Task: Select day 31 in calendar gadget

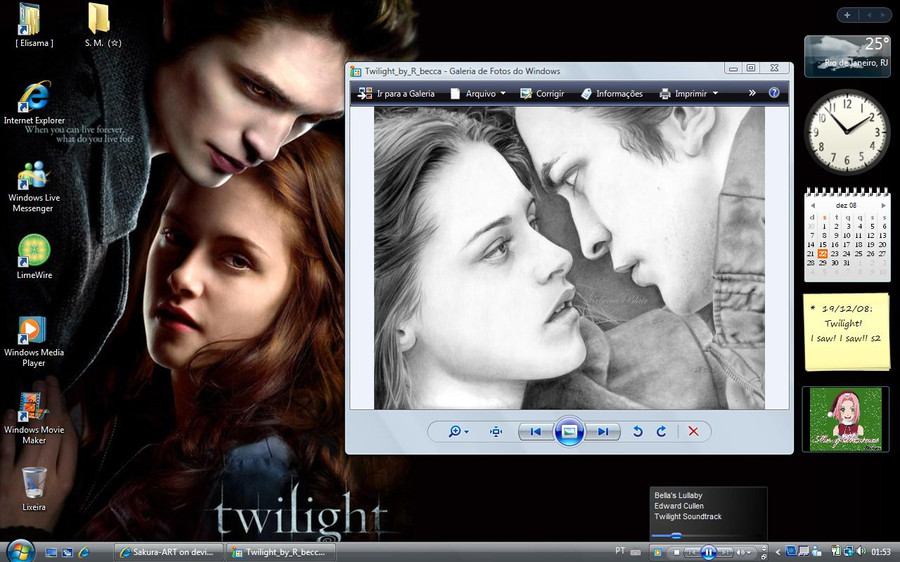Action: (x=846, y=263)
